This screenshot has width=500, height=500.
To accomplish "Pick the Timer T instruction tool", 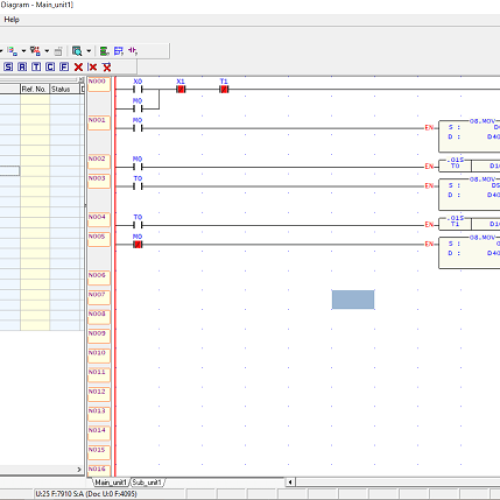I will point(36,67).
